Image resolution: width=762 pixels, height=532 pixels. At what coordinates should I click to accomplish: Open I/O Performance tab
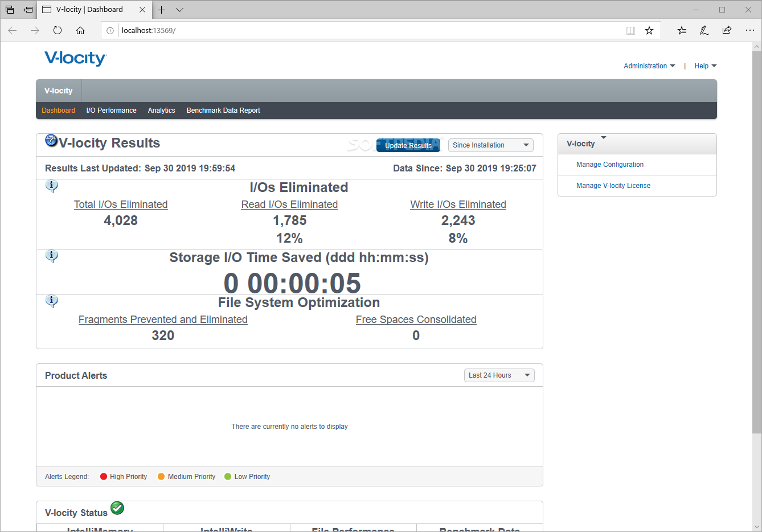(x=111, y=111)
